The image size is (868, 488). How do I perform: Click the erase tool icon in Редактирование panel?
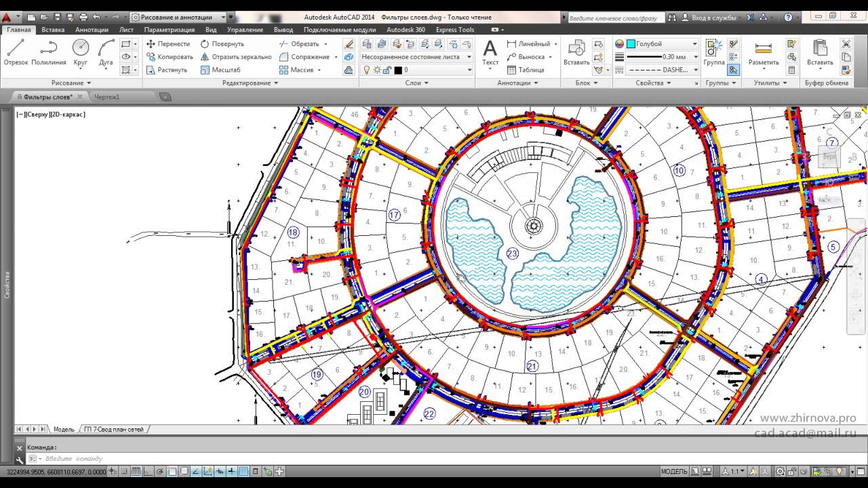pos(349,43)
